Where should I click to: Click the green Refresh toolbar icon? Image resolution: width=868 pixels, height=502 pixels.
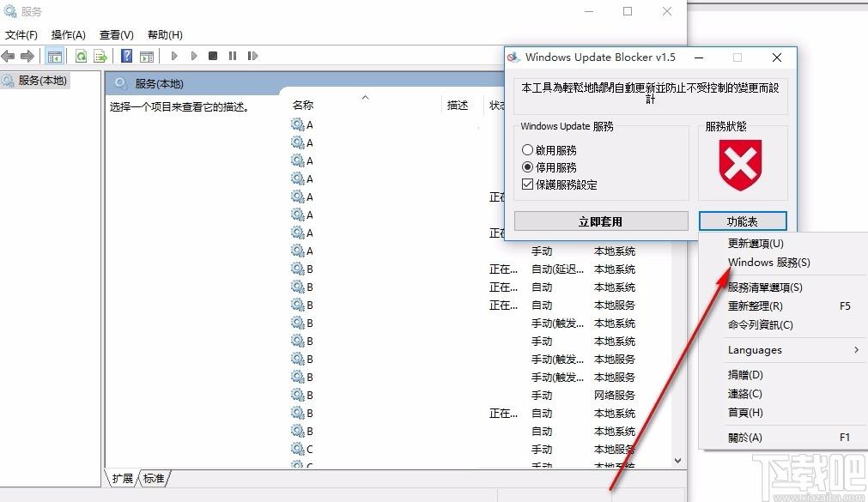[x=81, y=56]
